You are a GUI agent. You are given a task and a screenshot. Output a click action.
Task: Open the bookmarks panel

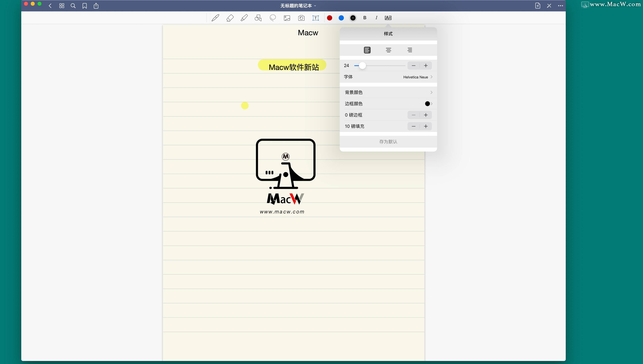(x=85, y=6)
